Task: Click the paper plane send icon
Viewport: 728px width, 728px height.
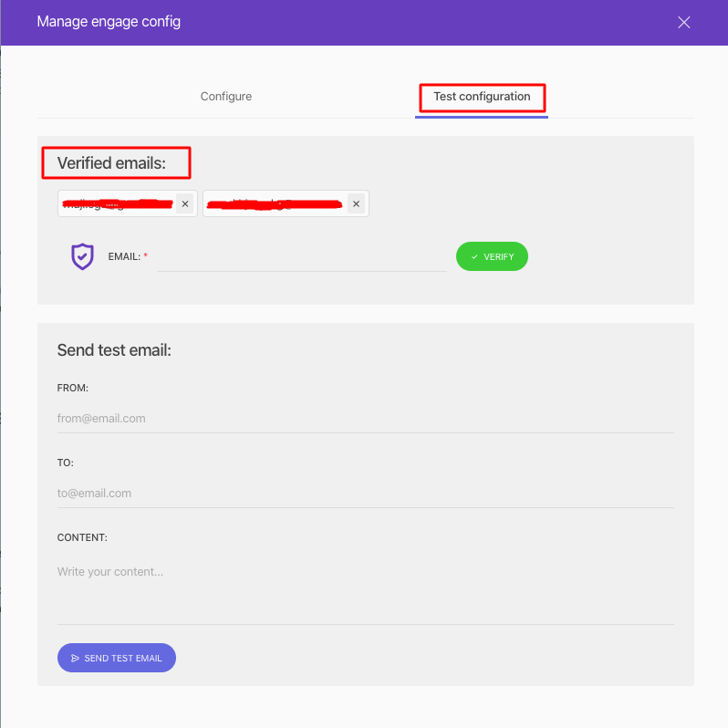Action: 75,659
